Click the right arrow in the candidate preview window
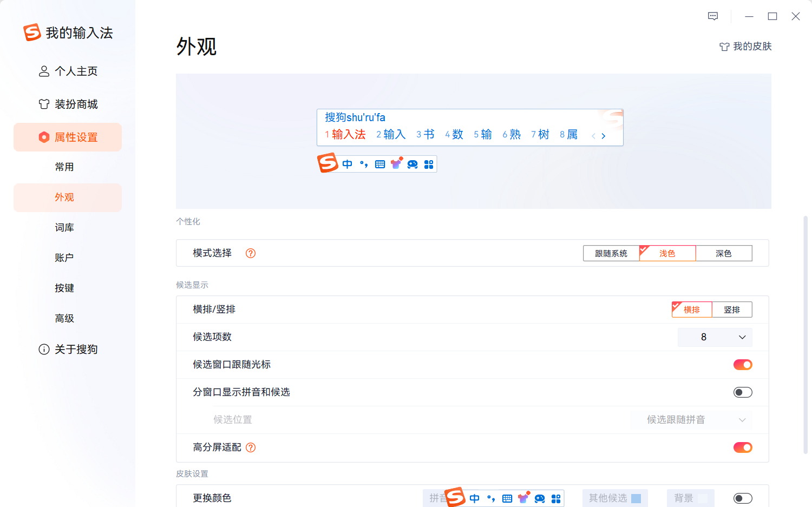The image size is (812, 507). [603, 136]
